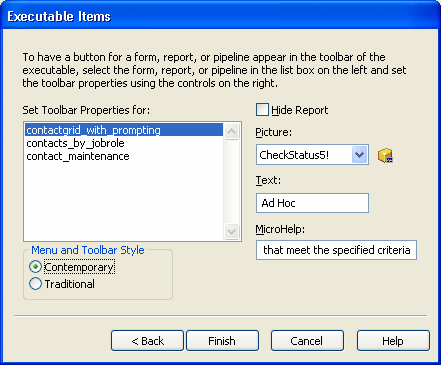Open Help for this dialog
The height and width of the screenshot is (365, 441).
click(393, 341)
